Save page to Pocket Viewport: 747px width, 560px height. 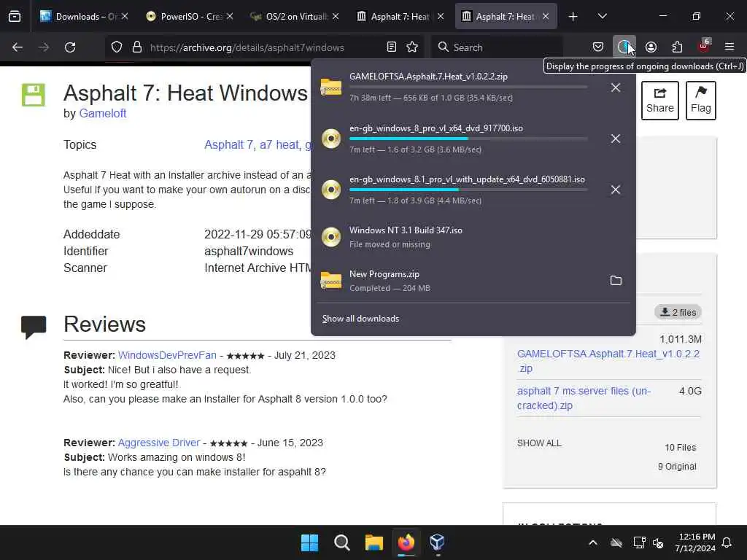[598, 47]
